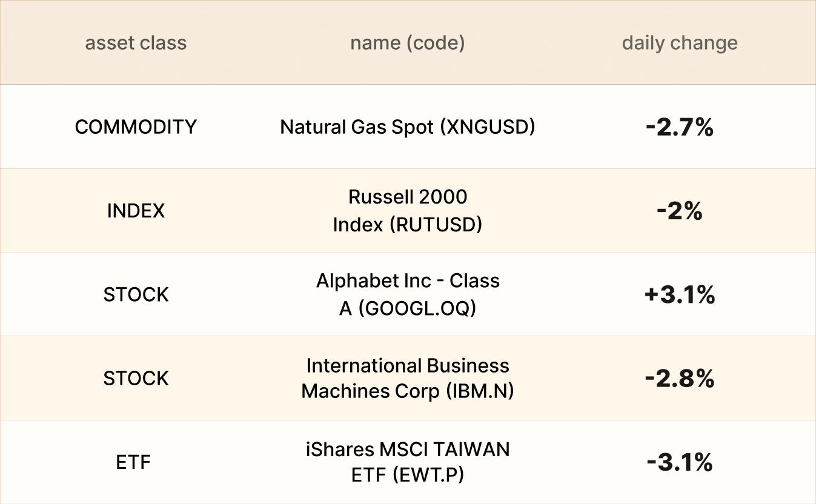816x504 pixels.
Task: Click the -2.8% daily change value
Action: pyautogui.click(x=680, y=379)
